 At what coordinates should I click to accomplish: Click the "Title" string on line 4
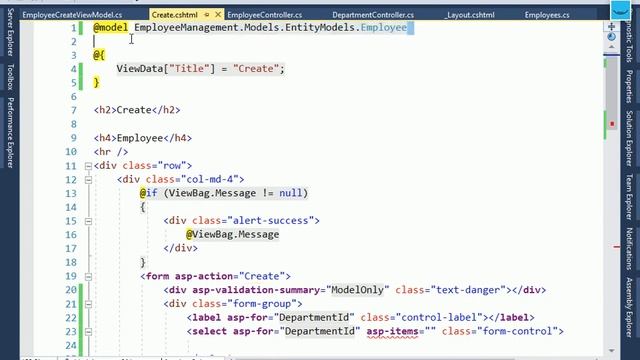point(189,69)
